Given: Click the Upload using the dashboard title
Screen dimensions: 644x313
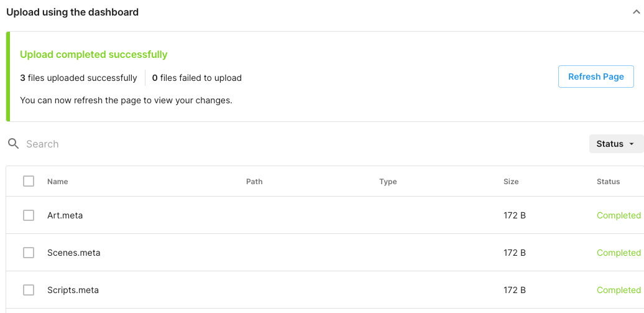Looking at the screenshot, I should (72, 12).
